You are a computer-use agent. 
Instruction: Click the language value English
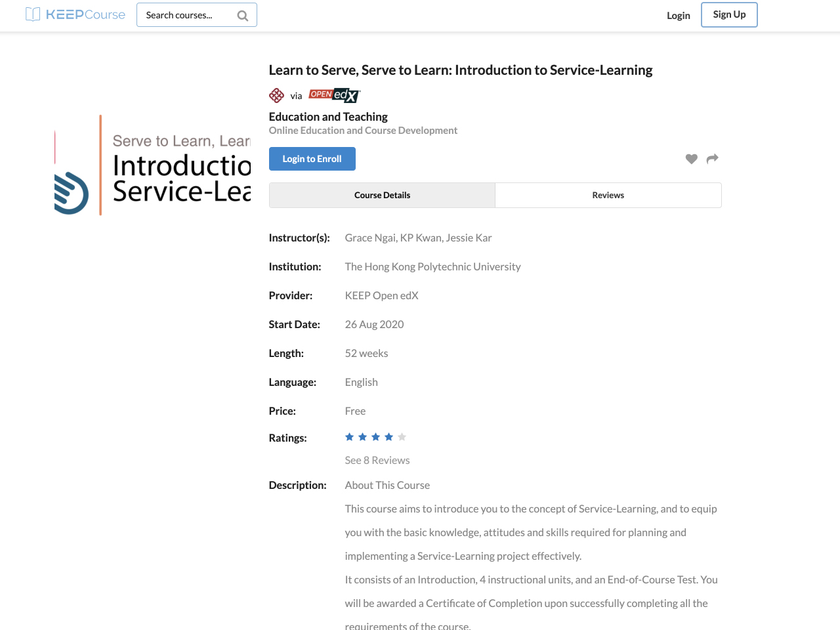(362, 382)
